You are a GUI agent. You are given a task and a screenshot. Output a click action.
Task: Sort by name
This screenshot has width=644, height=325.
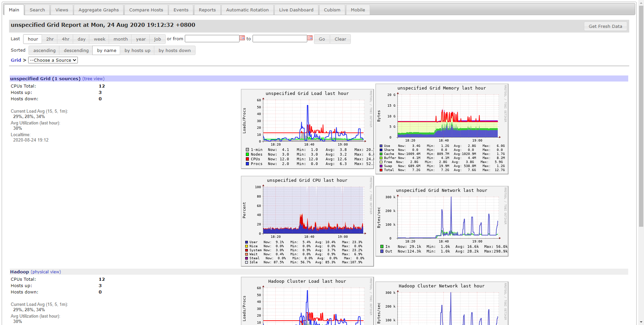[x=107, y=51]
